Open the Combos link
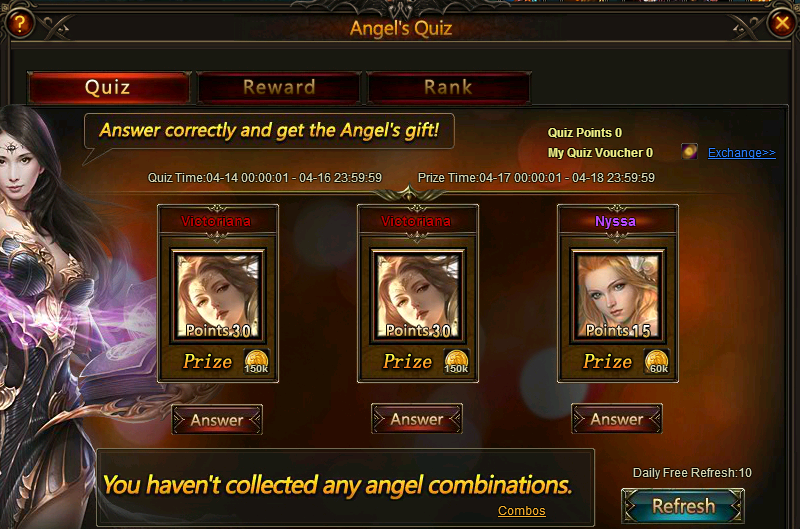800x529 pixels. [521, 511]
